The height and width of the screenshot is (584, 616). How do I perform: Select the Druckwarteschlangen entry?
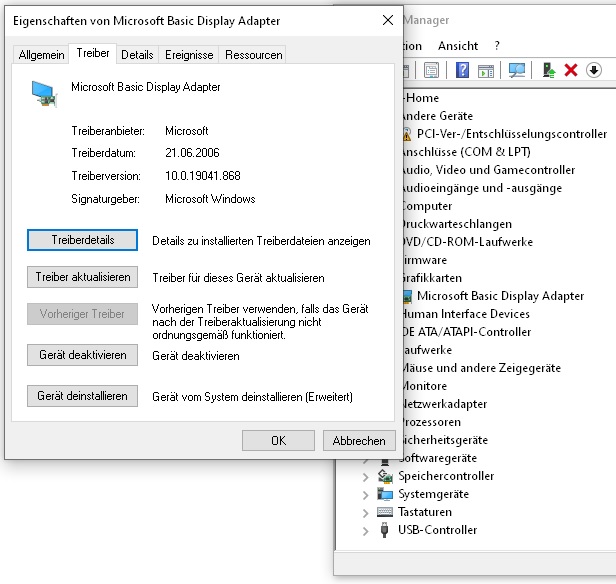(458, 224)
